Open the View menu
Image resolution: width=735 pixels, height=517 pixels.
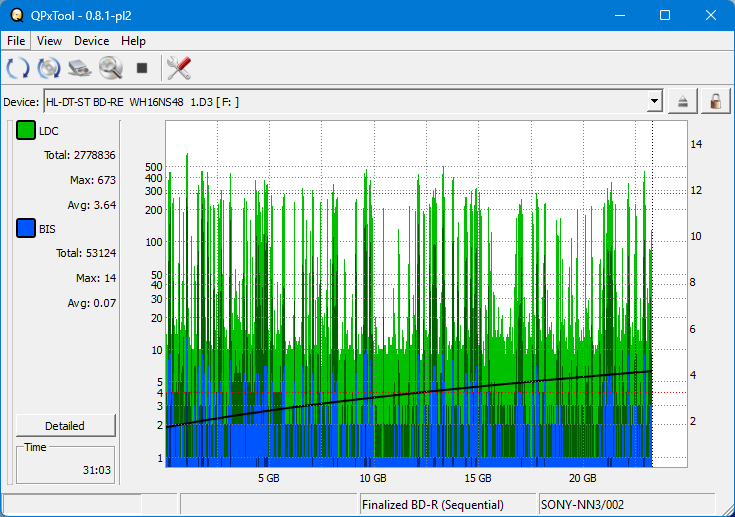click(49, 41)
